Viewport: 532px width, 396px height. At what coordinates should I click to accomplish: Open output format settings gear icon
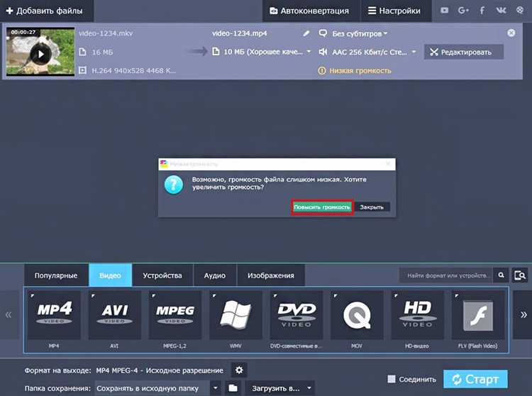pyautogui.click(x=239, y=370)
